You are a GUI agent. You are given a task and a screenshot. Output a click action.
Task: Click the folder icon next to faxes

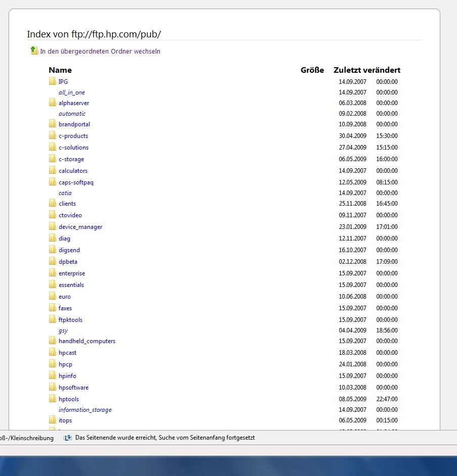point(53,308)
